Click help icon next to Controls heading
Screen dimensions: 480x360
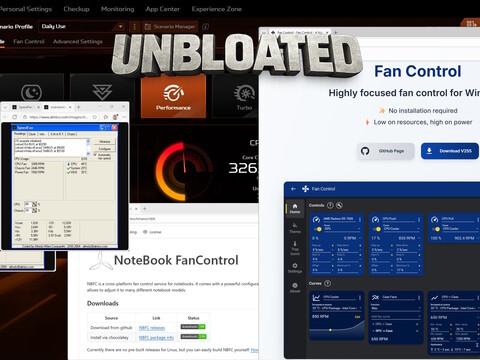point(330,205)
